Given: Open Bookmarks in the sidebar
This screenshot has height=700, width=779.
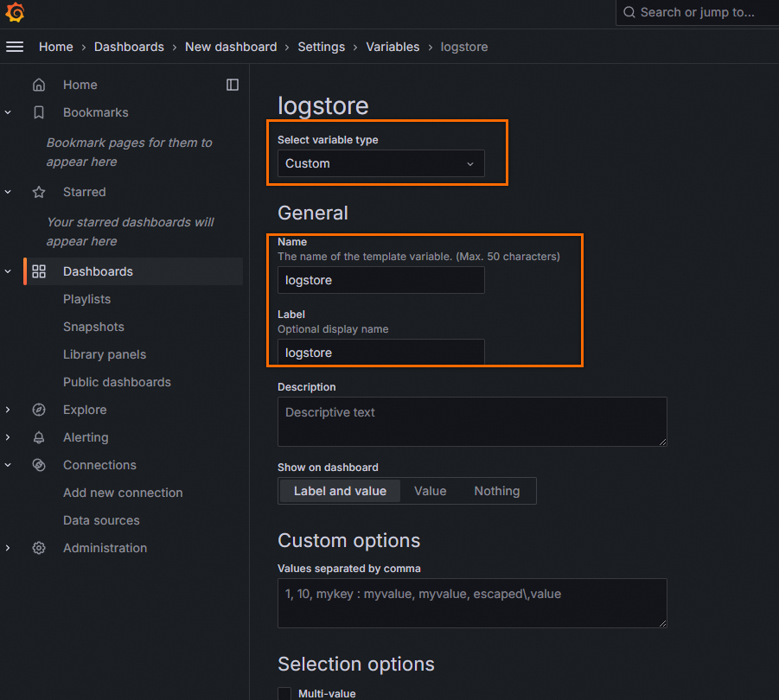Looking at the screenshot, I should click(96, 112).
